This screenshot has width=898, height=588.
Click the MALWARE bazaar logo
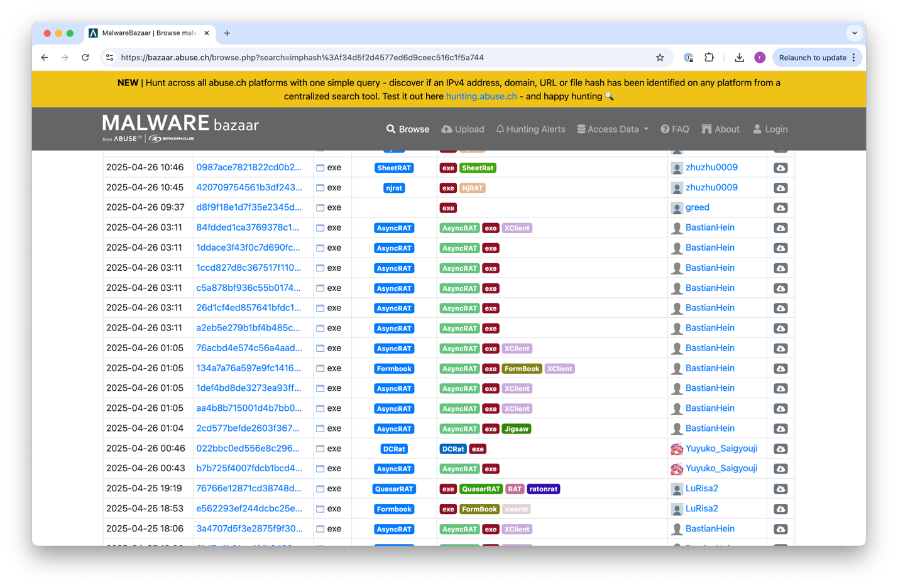pos(180,128)
